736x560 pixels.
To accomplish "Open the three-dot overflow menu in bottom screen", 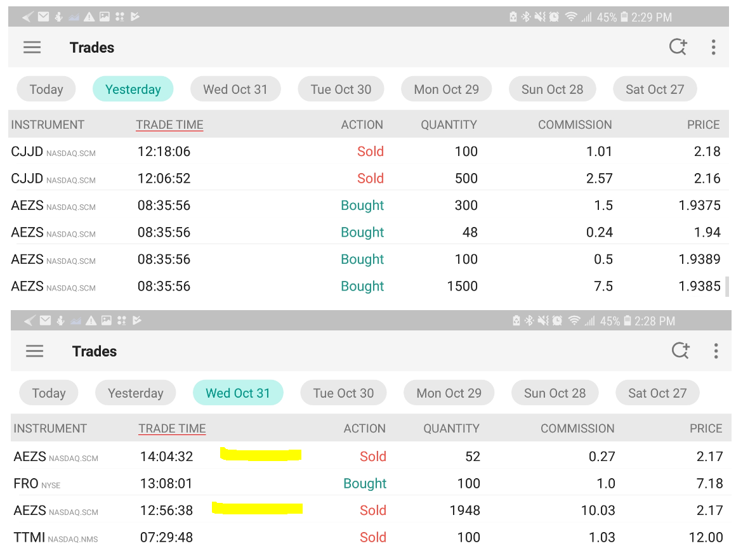I will (x=716, y=351).
